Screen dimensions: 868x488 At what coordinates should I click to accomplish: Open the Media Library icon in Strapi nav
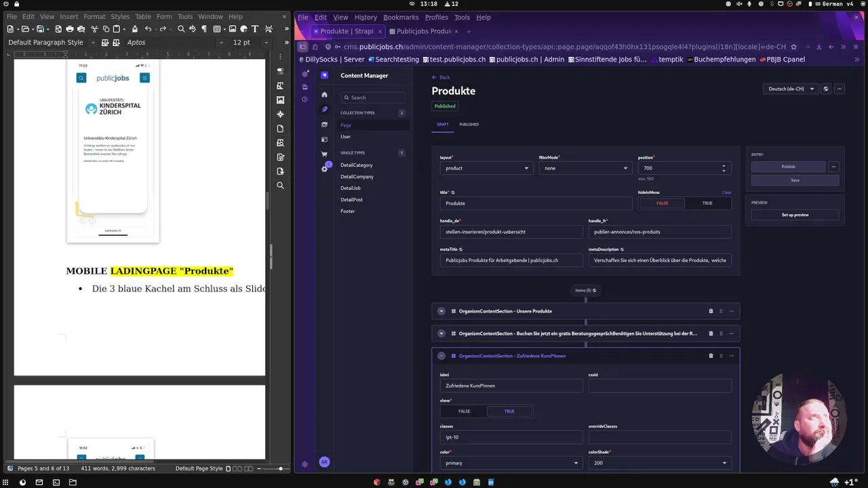click(324, 125)
